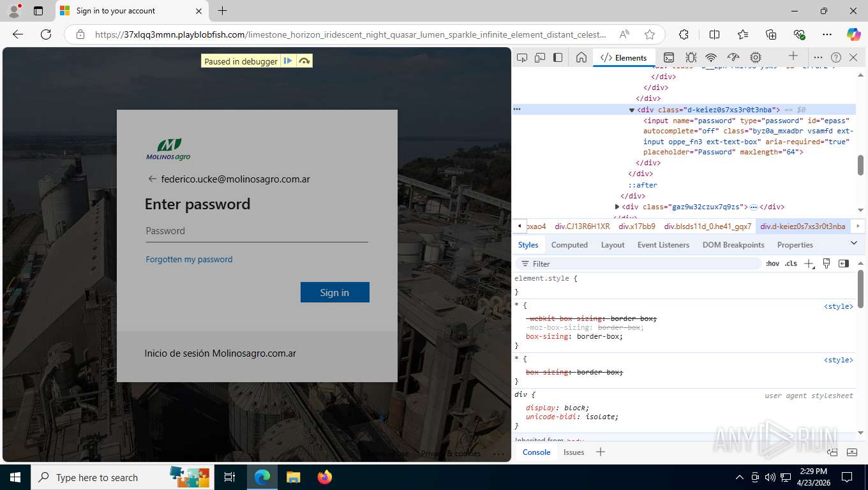This screenshot has width=868, height=490.
Task: Select div.blsds11d_0.he41_gqx7 breadcrumb
Action: [x=708, y=226]
